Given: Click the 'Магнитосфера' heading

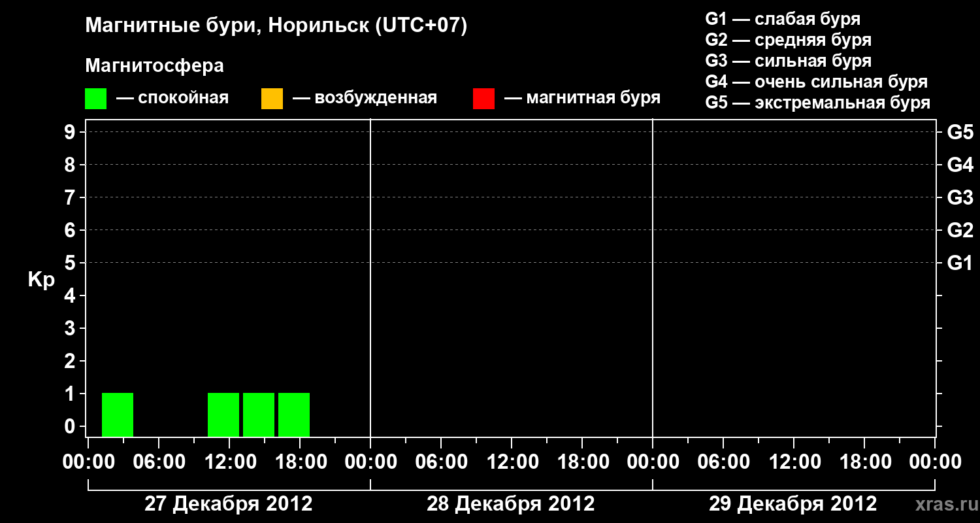Looking at the screenshot, I should [x=154, y=66].
